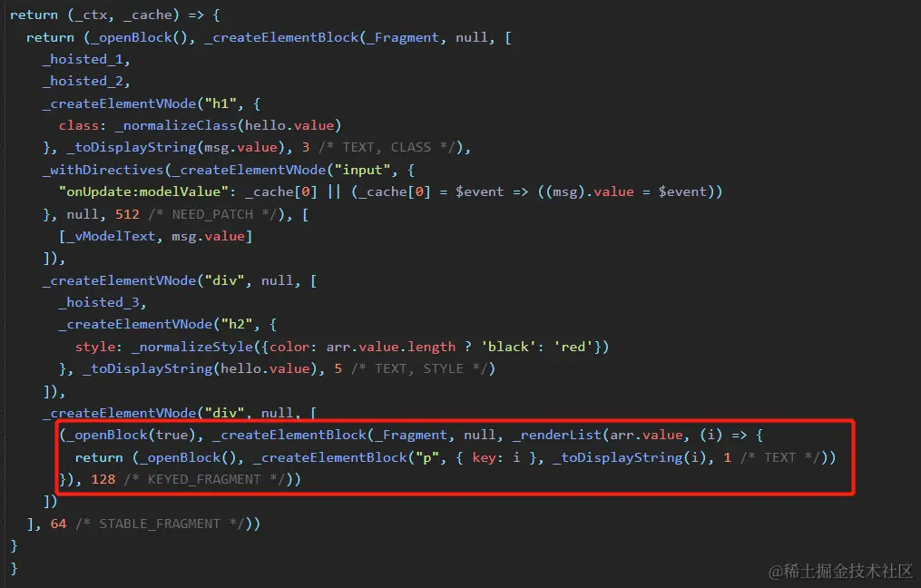Click the _withDirectives function name

(103, 170)
